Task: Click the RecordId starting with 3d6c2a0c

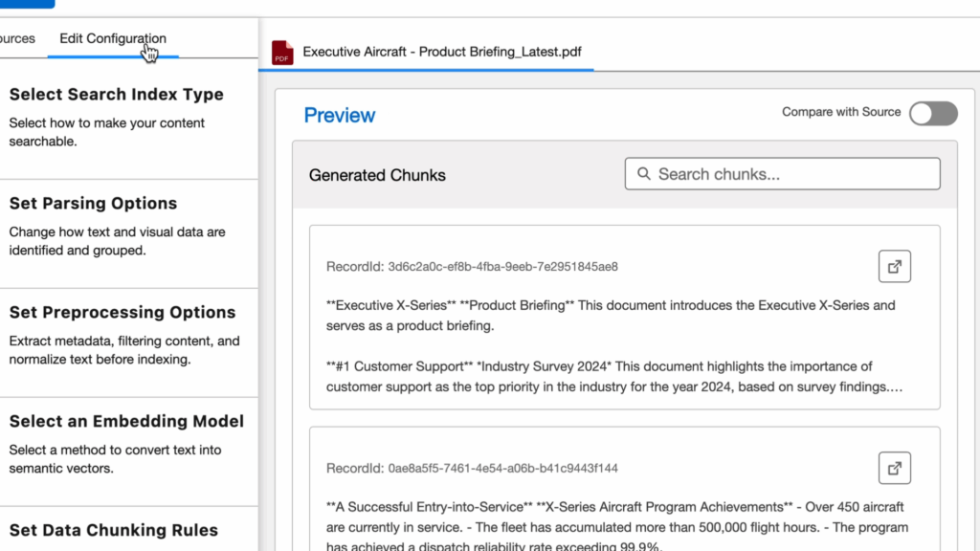Action: [x=472, y=267]
